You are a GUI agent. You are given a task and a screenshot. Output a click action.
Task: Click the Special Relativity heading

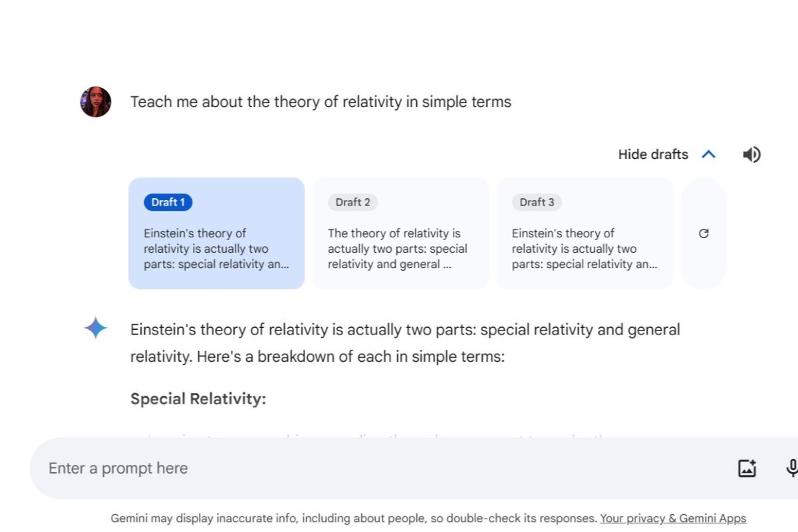[198, 399]
